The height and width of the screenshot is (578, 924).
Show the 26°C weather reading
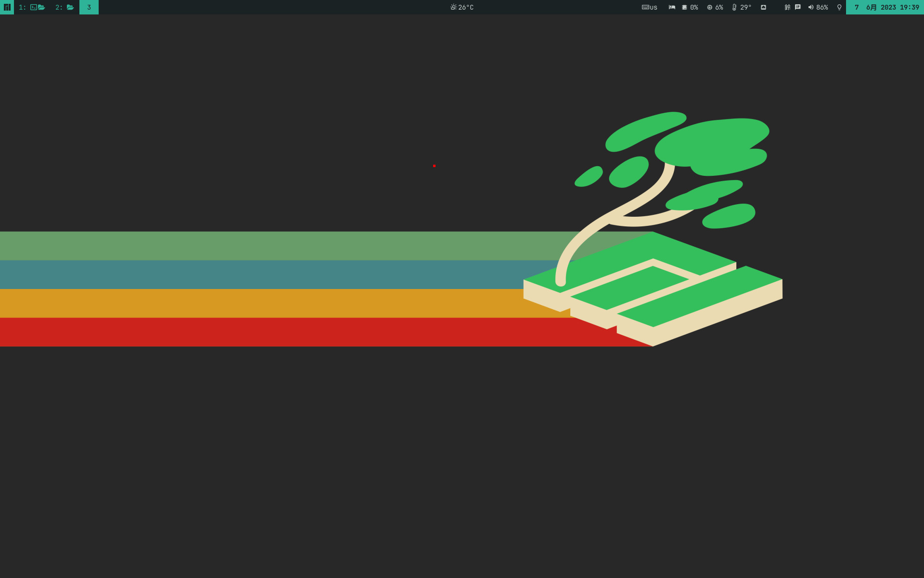(466, 7)
